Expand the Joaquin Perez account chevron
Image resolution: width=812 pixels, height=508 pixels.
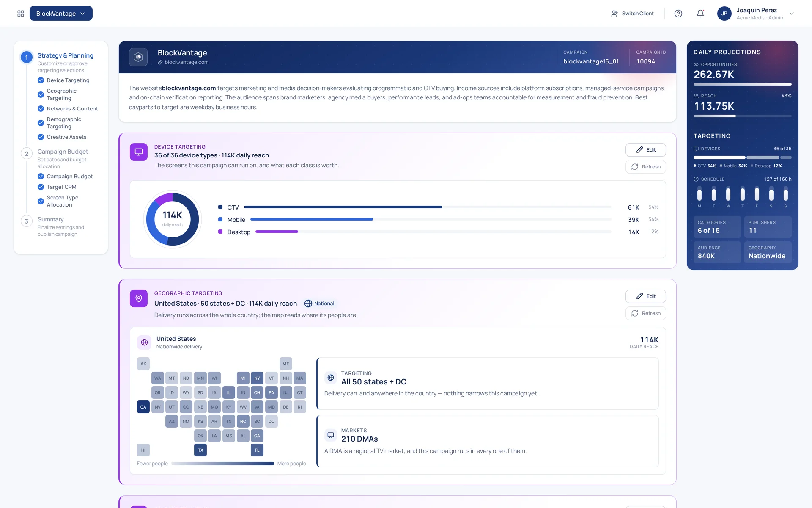792,14
